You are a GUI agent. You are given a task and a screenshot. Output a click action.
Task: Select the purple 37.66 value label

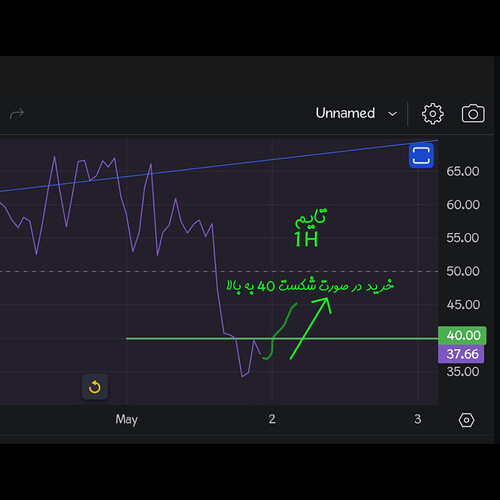tap(461, 354)
